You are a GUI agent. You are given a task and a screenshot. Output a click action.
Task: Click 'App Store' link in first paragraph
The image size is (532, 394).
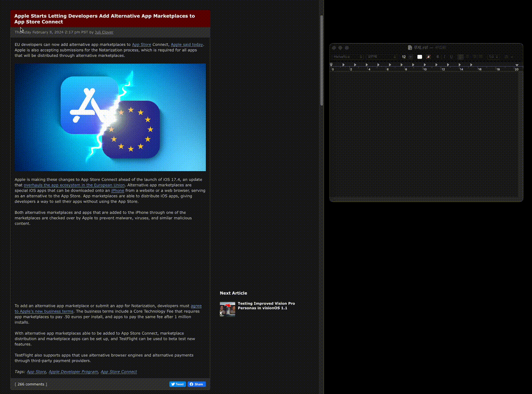(141, 44)
